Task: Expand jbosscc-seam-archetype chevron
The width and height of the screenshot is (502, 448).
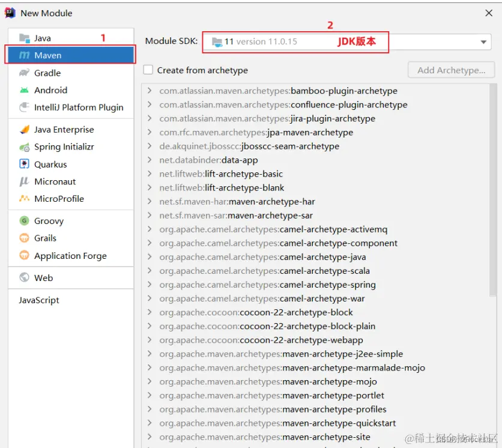Action: pos(150,146)
